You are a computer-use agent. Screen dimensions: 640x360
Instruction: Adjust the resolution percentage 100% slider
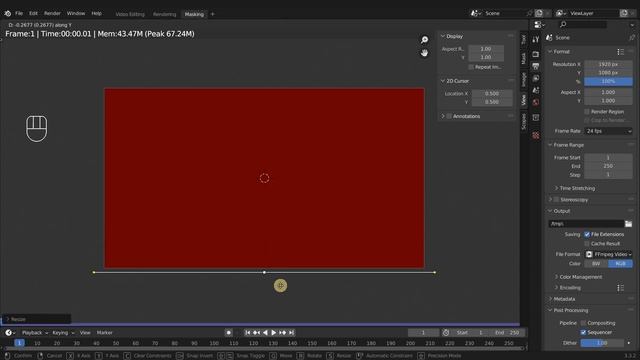[609, 81]
